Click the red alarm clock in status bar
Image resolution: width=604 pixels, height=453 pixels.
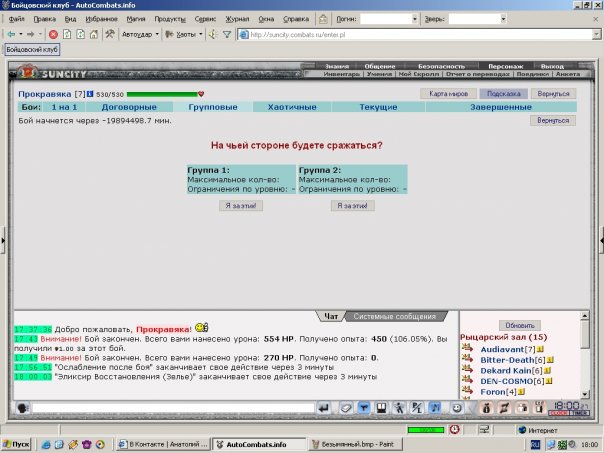pos(455,429)
